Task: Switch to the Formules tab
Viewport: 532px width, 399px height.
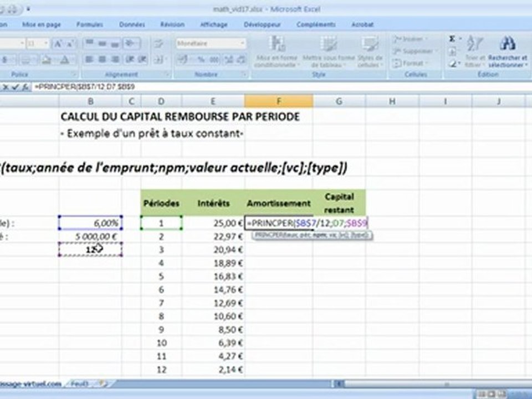Action: point(90,24)
